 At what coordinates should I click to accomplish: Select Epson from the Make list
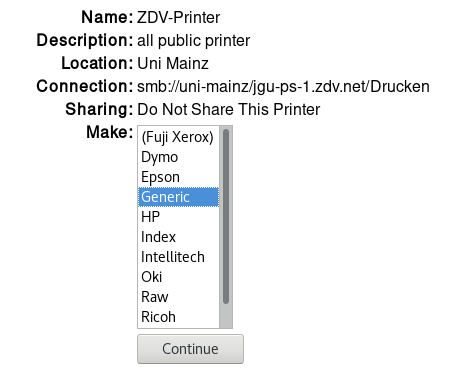coord(179,177)
